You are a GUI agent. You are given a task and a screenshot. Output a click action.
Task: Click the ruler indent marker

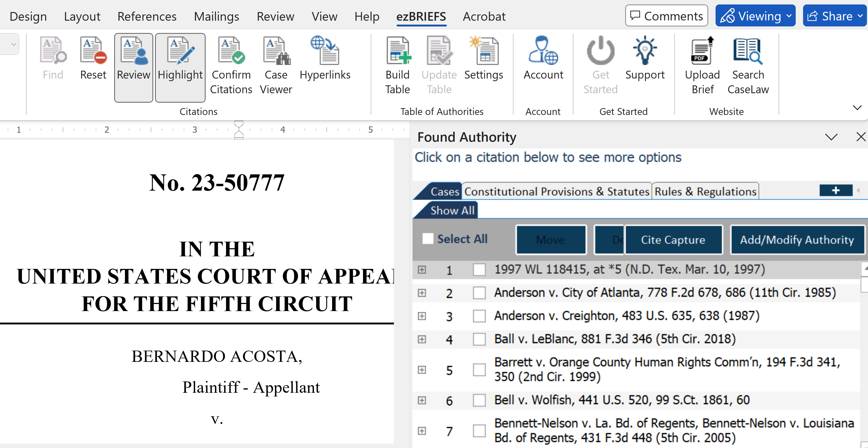239,130
